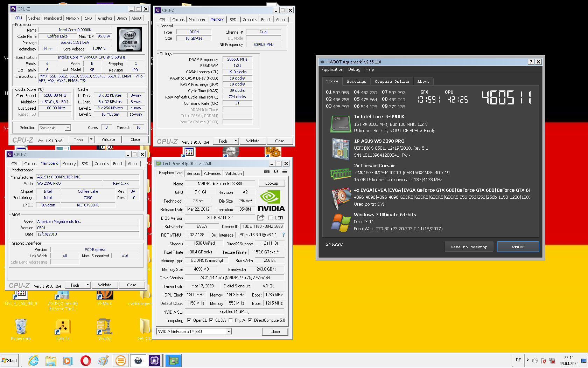The height and width of the screenshot is (368, 588).
Task: Click the DE language indicator in taskbar
Action: click(x=518, y=360)
